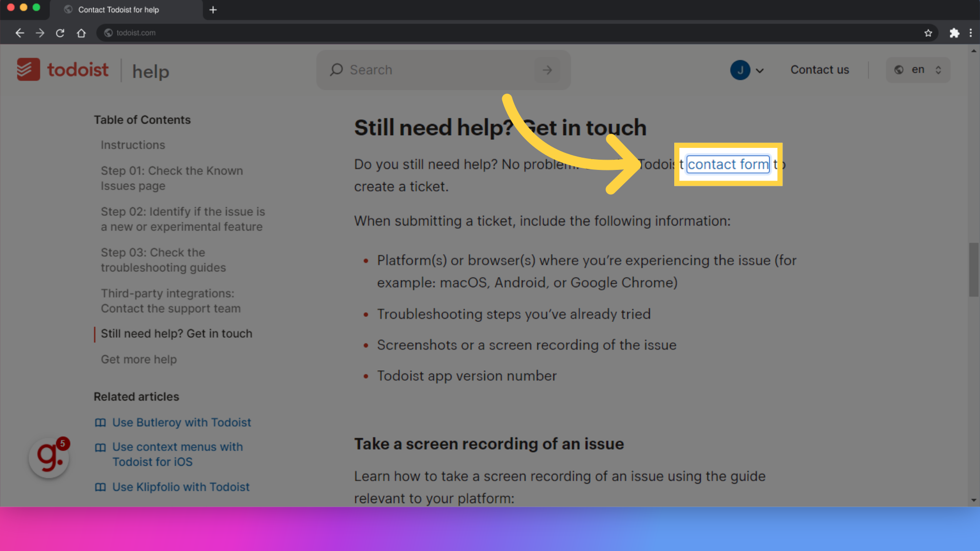This screenshot has height=551, width=980.
Task: Go to Step 01: Check the Known Issues page
Action: 171,178
